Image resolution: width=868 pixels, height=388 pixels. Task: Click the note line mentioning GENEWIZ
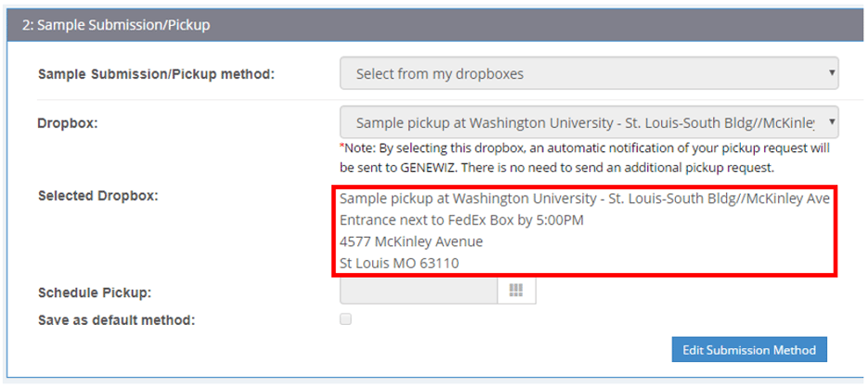pyautogui.click(x=557, y=168)
